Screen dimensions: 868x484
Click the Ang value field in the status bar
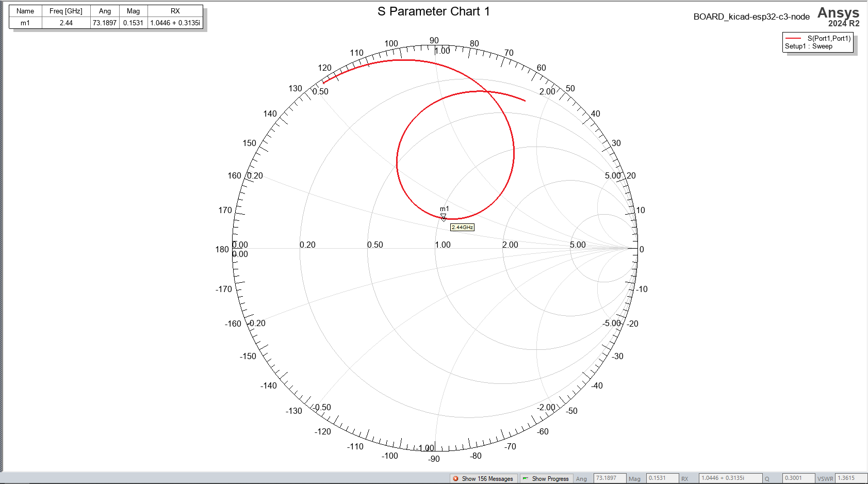click(x=609, y=478)
